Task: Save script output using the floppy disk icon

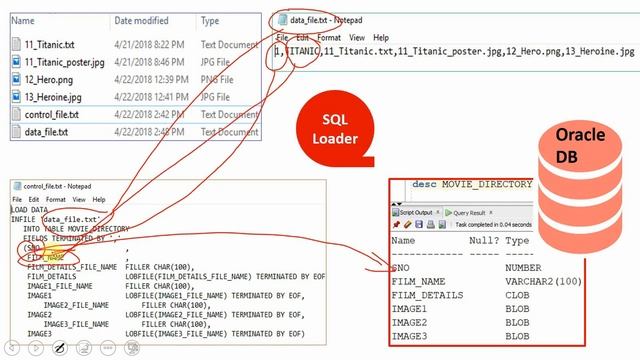Action: point(419,224)
